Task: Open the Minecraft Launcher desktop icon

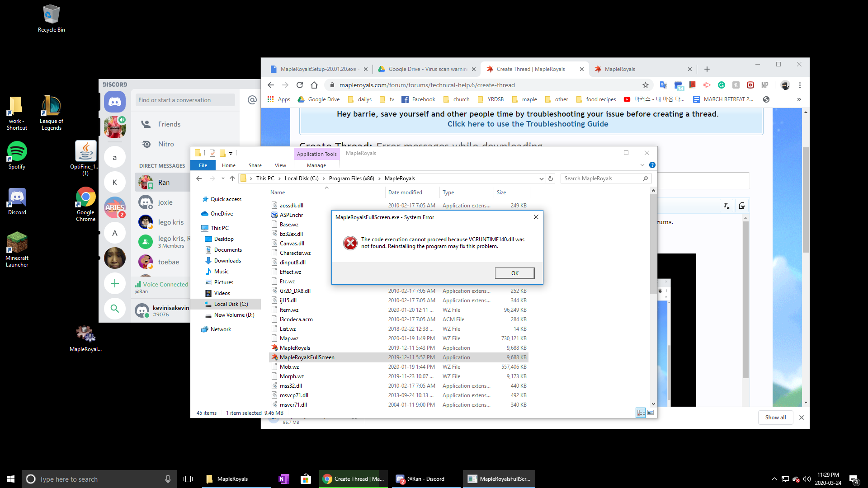Action: (17, 249)
